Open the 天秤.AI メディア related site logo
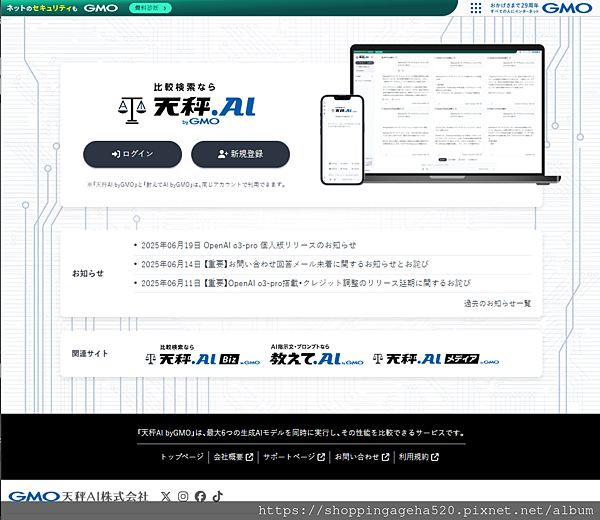 [436, 359]
